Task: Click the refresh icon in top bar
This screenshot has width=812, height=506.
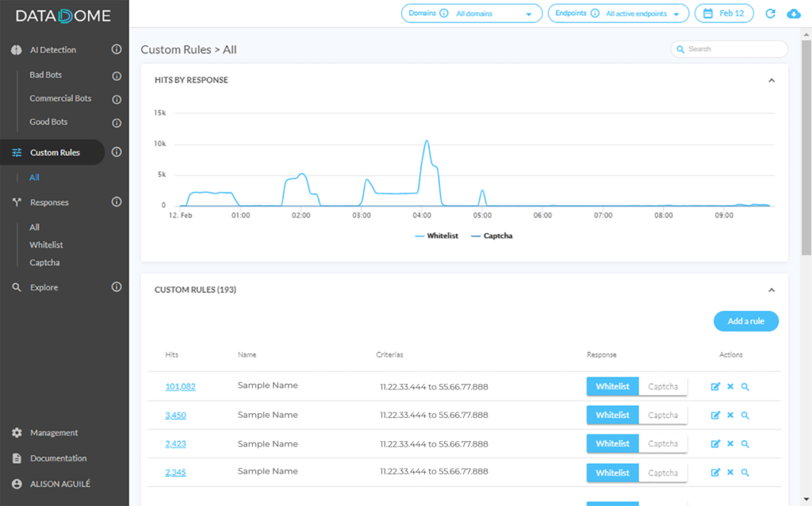Action: (x=770, y=13)
